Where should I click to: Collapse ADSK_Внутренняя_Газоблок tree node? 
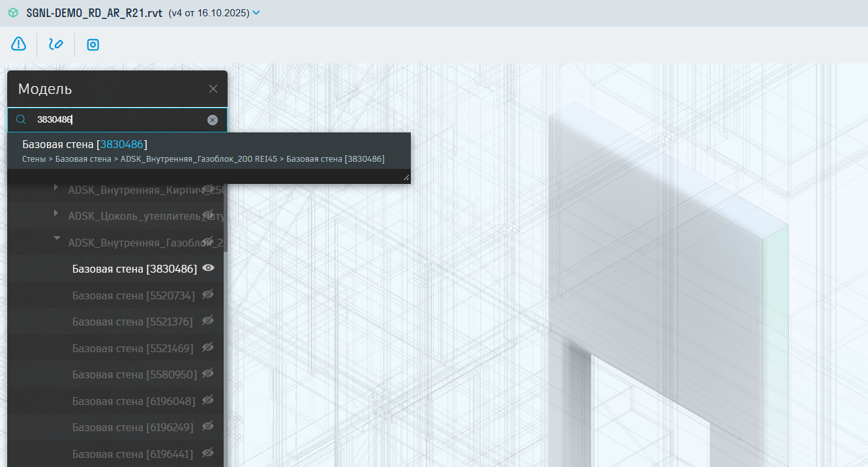point(57,239)
